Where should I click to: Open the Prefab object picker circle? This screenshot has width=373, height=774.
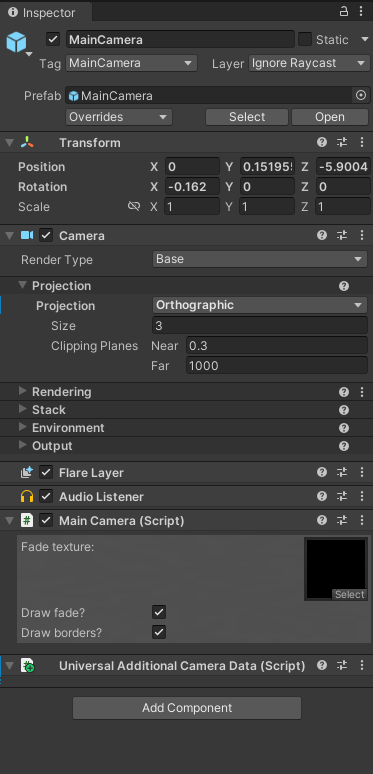[x=361, y=95]
